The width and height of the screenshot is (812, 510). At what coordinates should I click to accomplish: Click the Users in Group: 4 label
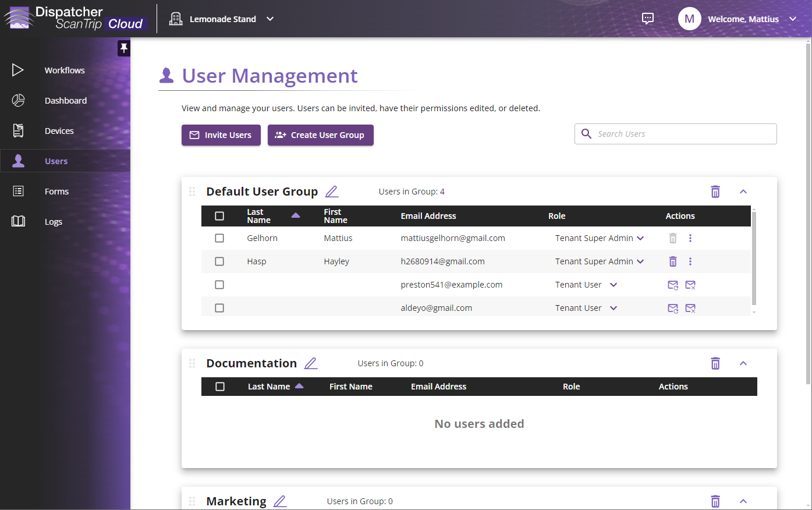tap(412, 192)
